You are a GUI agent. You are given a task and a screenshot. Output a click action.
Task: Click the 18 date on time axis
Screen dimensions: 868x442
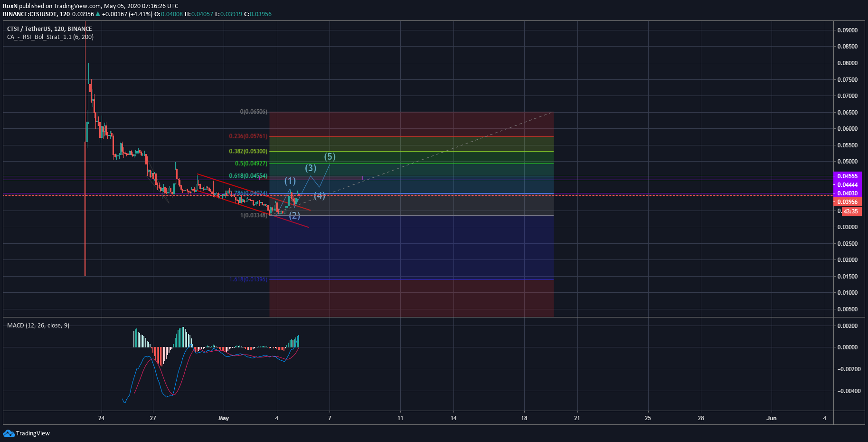click(524, 418)
